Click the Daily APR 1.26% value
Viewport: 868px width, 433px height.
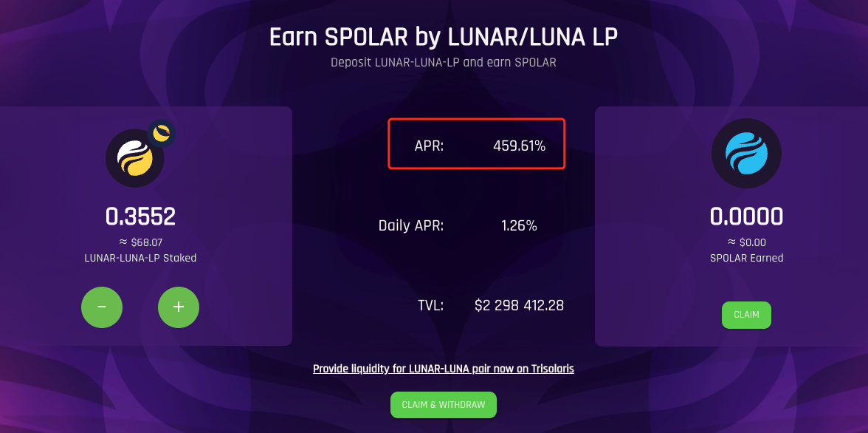[x=519, y=226]
